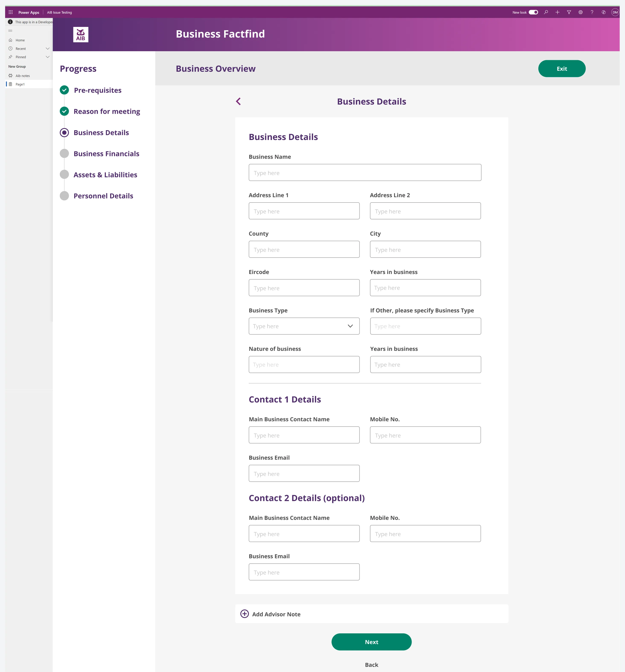Click the Copilot icon beside the help icon

(x=603, y=12)
